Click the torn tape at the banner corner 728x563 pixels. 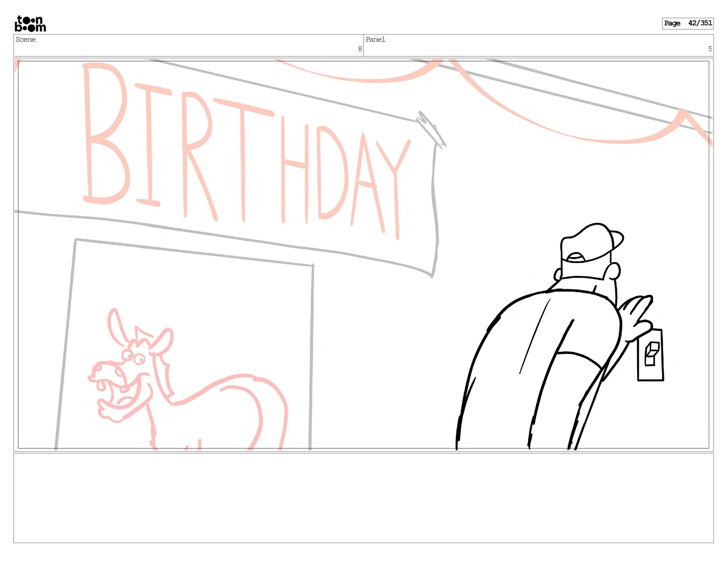[431, 129]
